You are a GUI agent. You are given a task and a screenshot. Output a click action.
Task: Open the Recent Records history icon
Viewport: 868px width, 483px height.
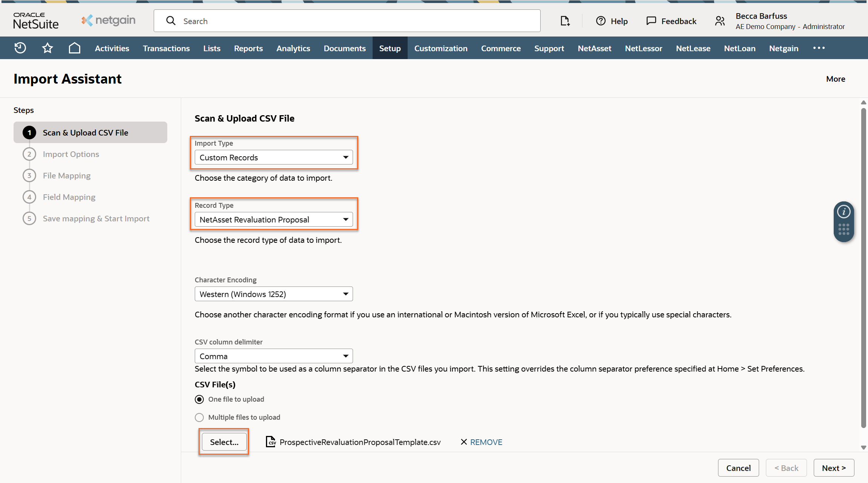(20, 48)
